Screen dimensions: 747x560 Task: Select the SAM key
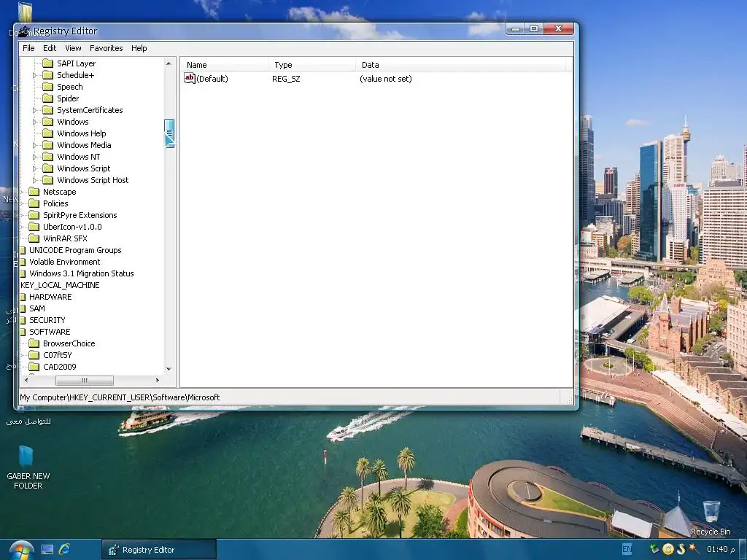tap(37, 308)
